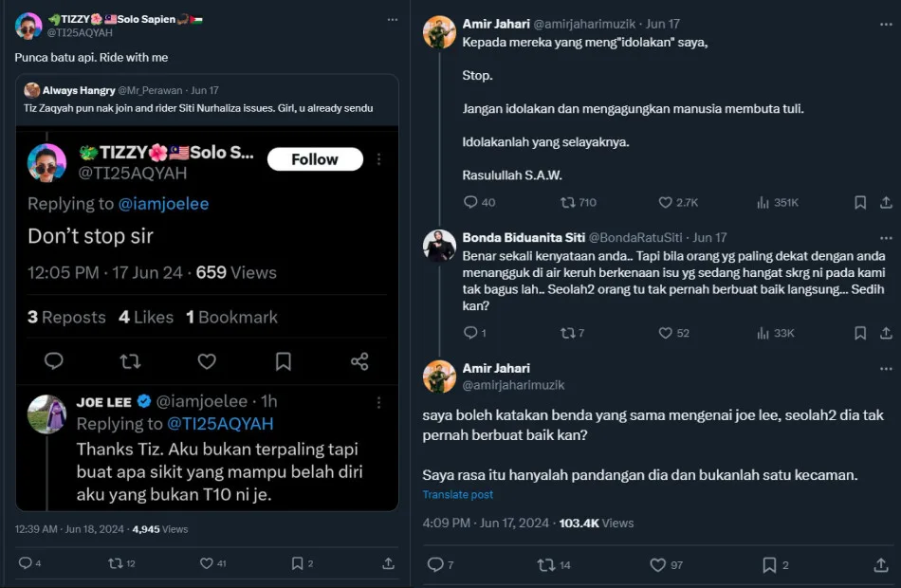Open TIZZY's profile avatar
This screenshot has width=901, height=588.
(x=28, y=26)
